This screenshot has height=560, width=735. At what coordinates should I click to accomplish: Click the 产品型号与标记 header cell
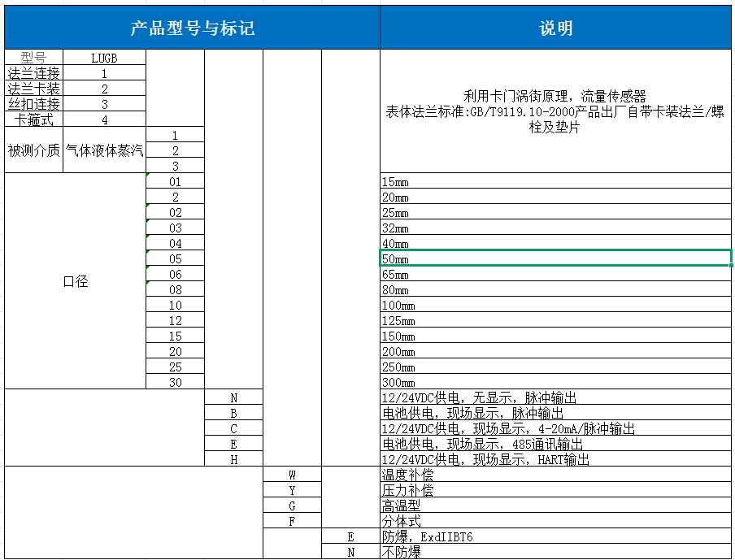tap(191, 27)
